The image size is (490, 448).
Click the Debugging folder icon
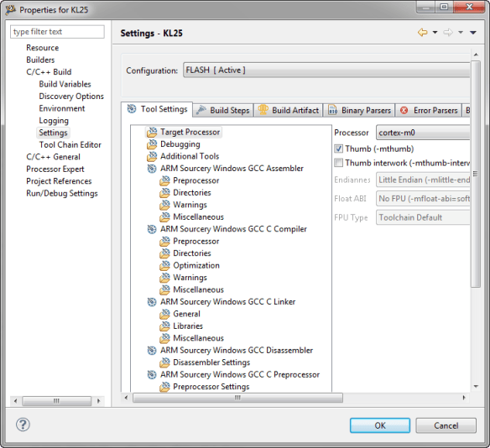pyautogui.click(x=152, y=144)
